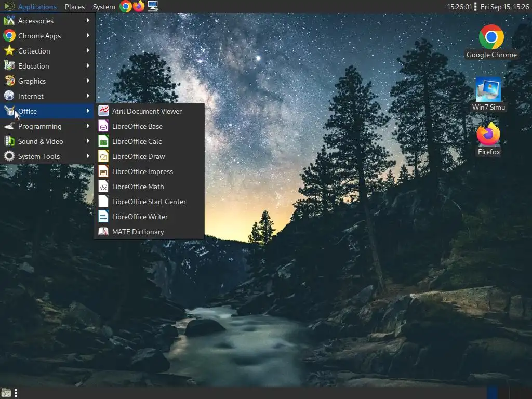Open the Places menu
Image resolution: width=532 pixels, height=399 pixels.
(75, 7)
